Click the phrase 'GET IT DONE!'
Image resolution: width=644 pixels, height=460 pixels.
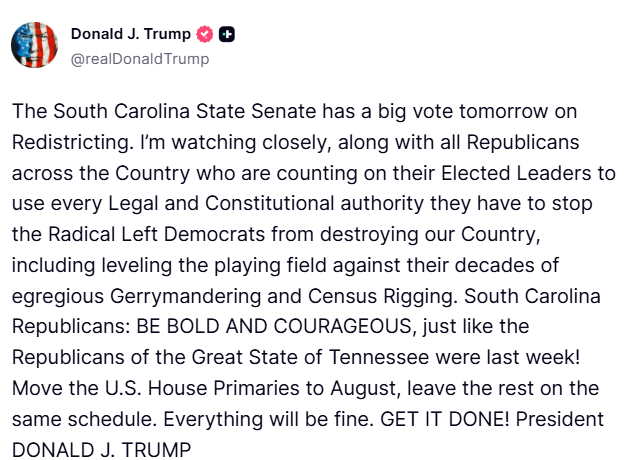(x=445, y=419)
